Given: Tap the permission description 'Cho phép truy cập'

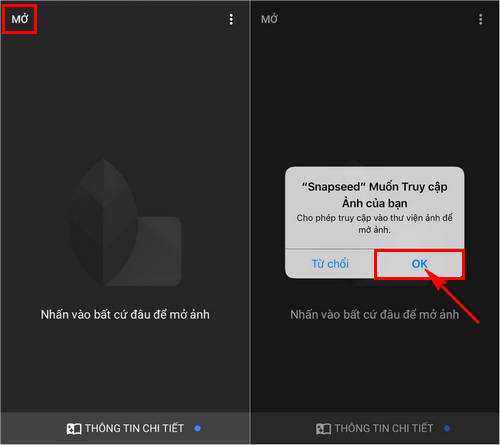Looking at the screenshot, I should [x=374, y=224].
